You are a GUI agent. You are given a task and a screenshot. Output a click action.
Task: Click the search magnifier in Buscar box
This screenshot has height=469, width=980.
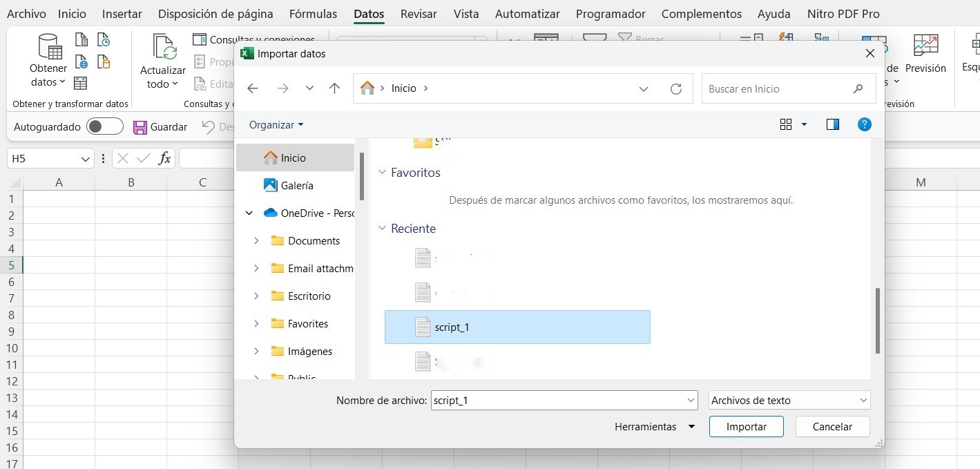point(858,88)
